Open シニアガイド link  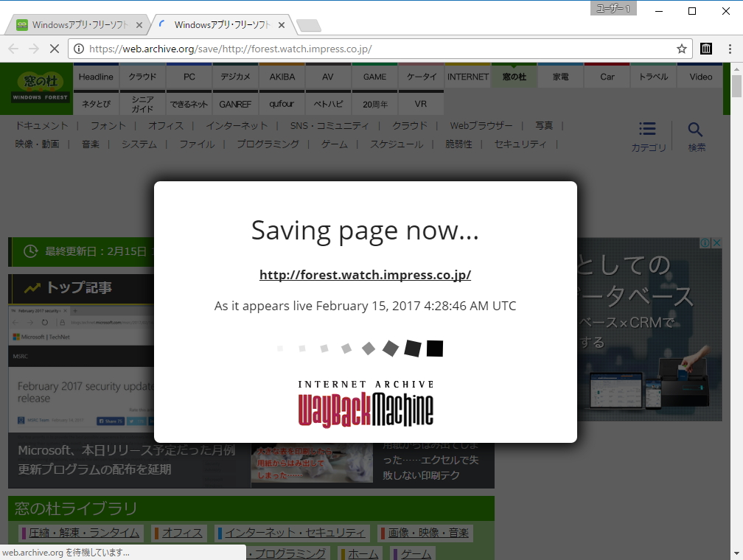(x=143, y=104)
